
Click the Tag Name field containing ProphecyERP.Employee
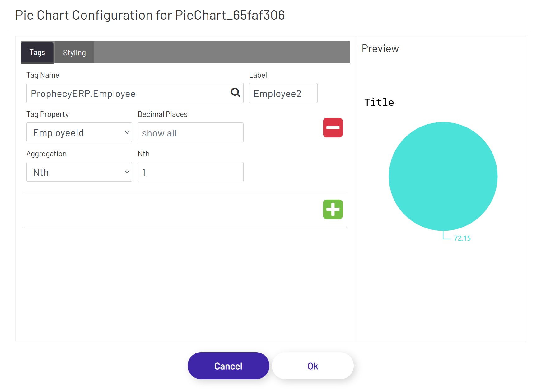[124, 93]
